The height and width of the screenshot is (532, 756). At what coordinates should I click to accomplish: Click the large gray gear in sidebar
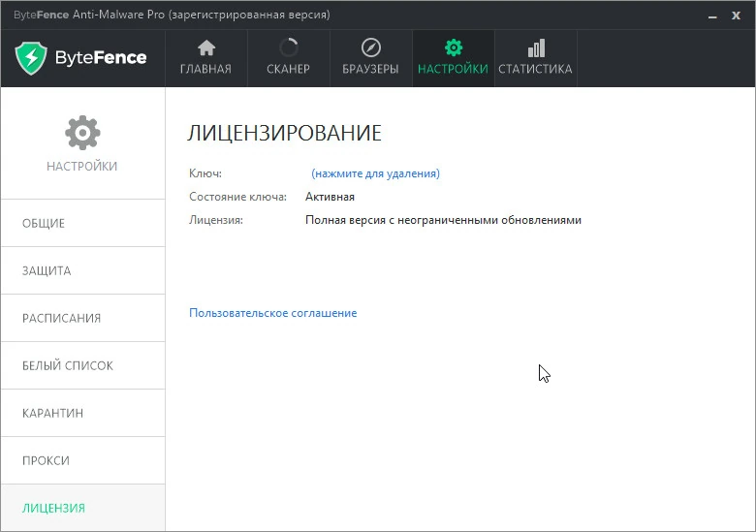click(82, 133)
